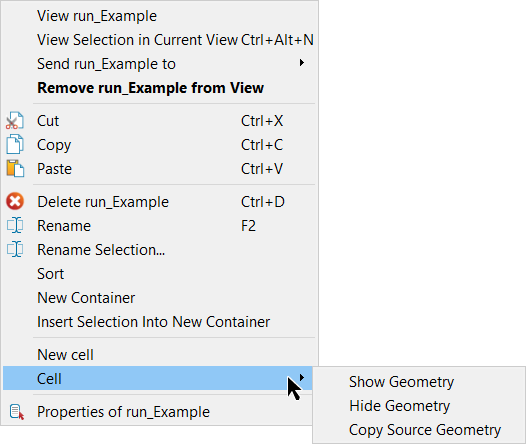Expand the Cell submenu arrow

(302, 378)
